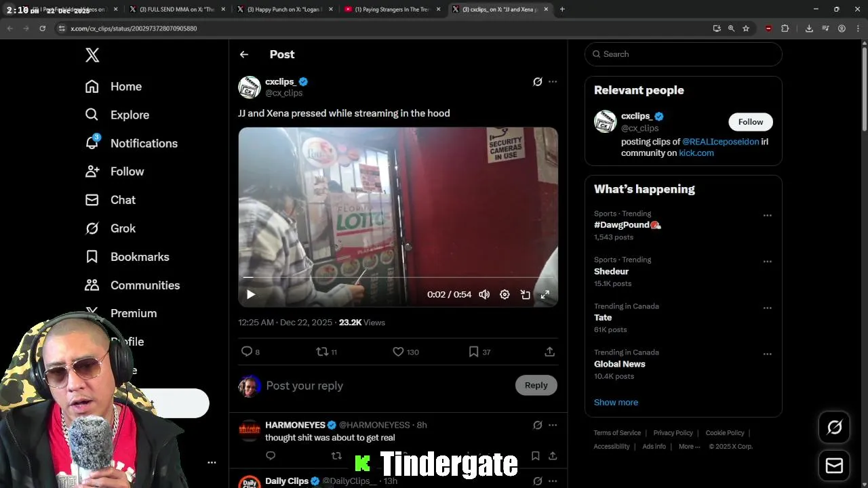Open more options for Tate trend
The height and width of the screenshot is (488, 868).
(x=767, y=308)
